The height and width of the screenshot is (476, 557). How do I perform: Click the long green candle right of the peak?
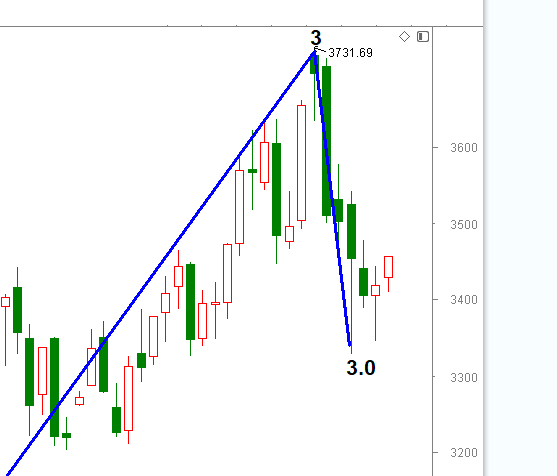(326, 141)
